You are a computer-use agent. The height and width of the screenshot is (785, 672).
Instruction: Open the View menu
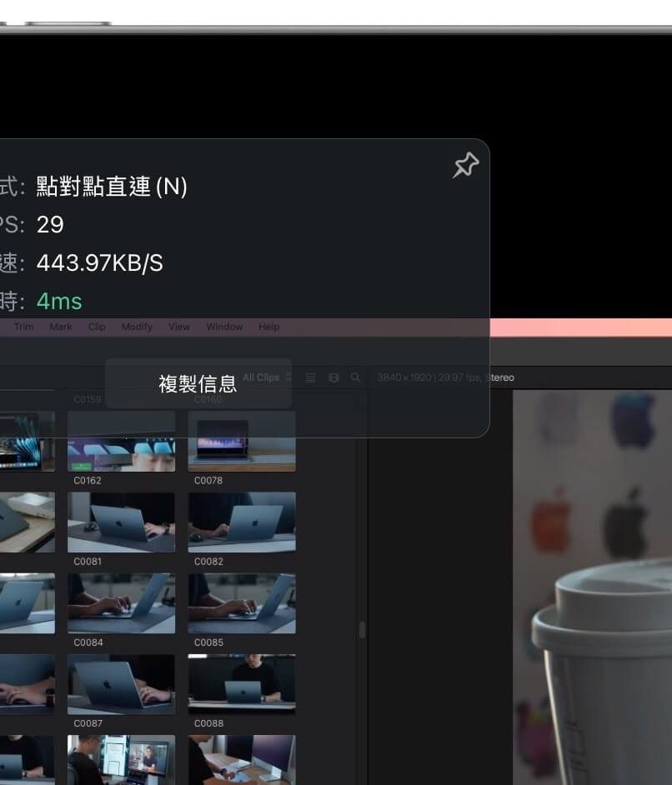tap(179, 327)
